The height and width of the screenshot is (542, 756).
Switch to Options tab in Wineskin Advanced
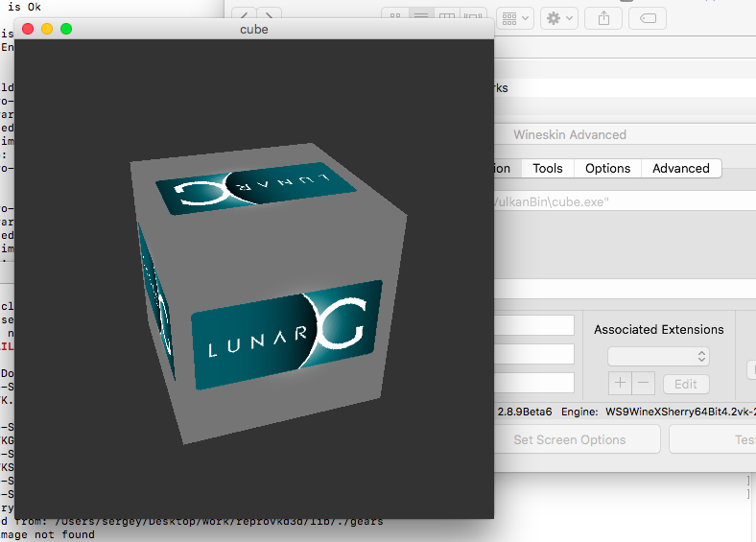607,168
